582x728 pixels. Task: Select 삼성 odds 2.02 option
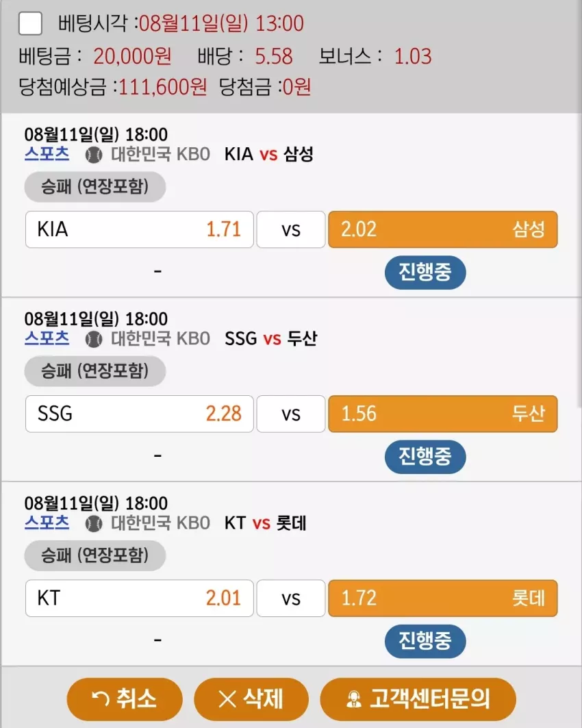(443, 229)
